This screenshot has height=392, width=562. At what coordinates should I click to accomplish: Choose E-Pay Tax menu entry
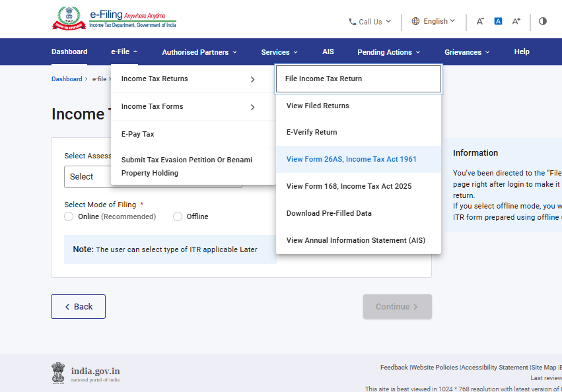193,134
